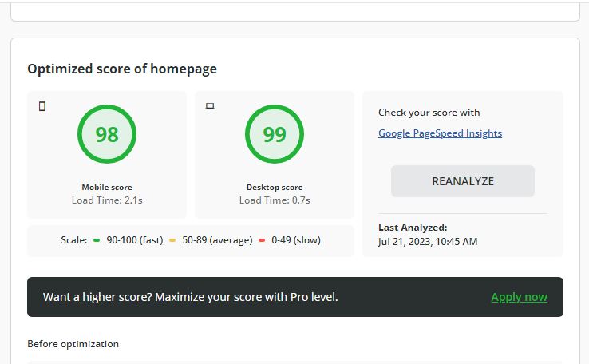
Task: Click the REANALYZE button
Action: pos(462,181)
